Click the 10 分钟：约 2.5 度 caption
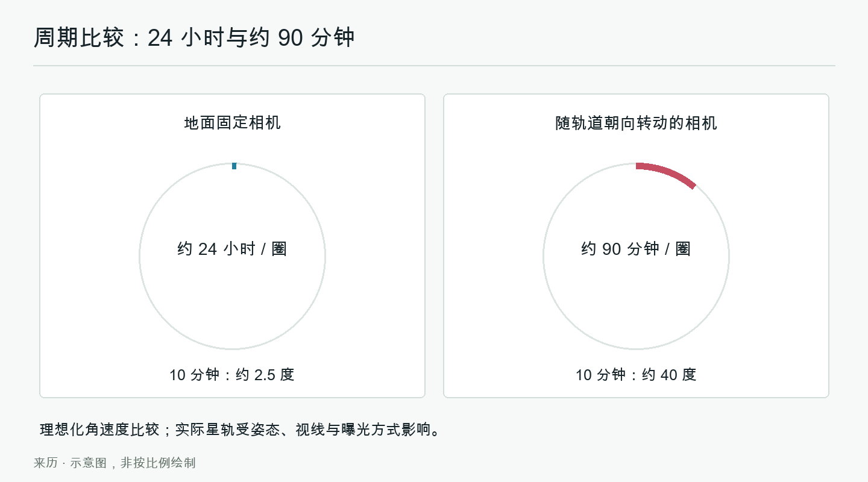The width and height of the screenshot is (868, 482). coord(232,375)
